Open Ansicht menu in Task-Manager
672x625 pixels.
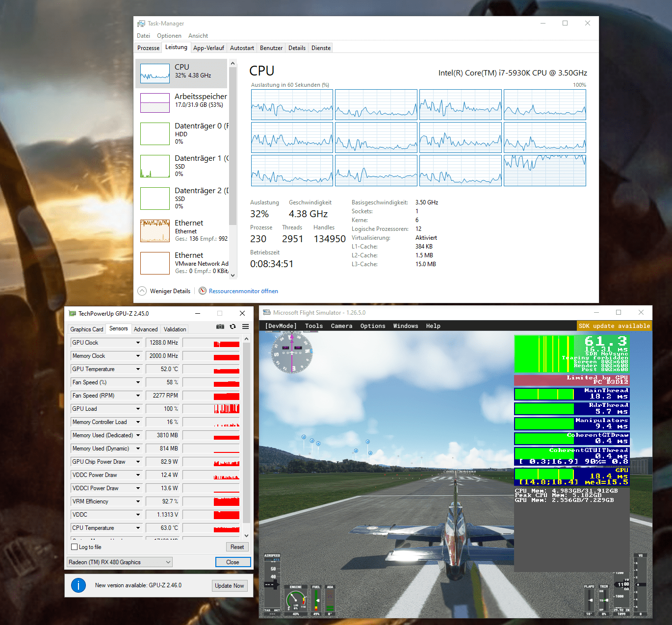pyautogui.click(x=198, y=36)
